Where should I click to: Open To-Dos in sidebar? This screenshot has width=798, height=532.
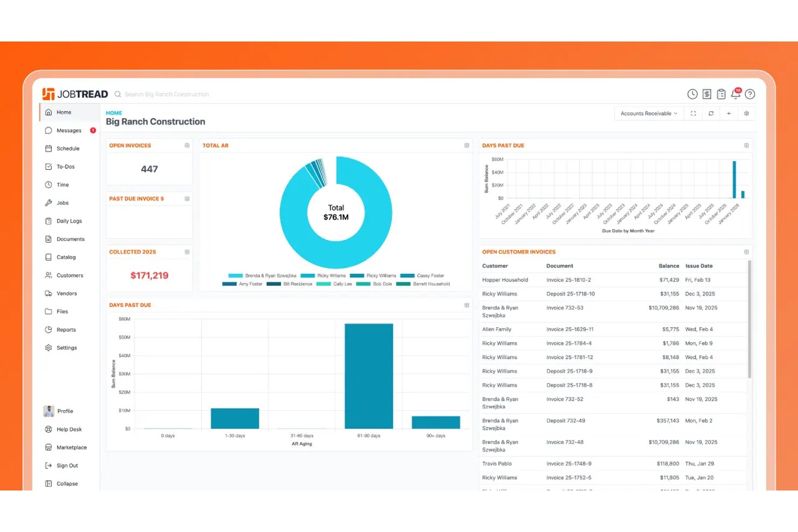pyautogui.click(x=69, y=167)
